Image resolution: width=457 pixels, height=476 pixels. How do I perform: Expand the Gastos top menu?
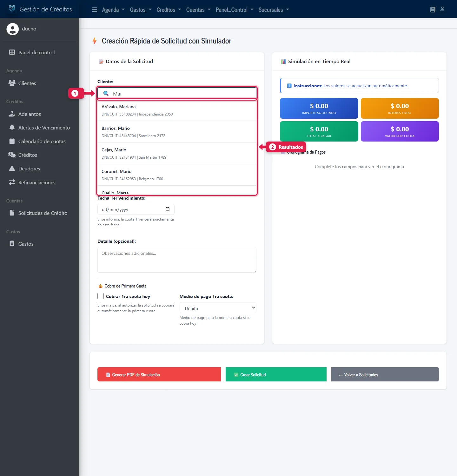tap(141, 10)
